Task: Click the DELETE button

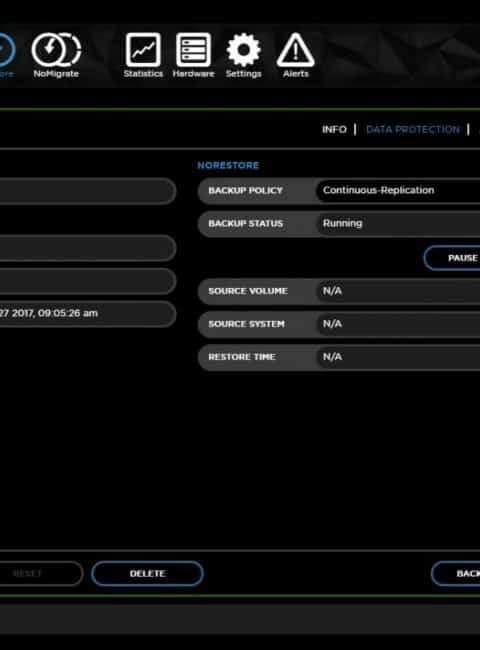Action: pyautogui.click(x=147, y=573)
